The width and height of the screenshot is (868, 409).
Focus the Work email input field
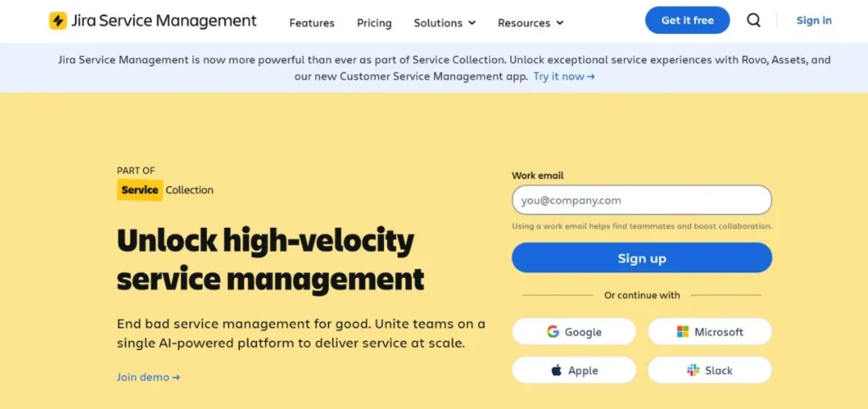[x=642, y=200]
